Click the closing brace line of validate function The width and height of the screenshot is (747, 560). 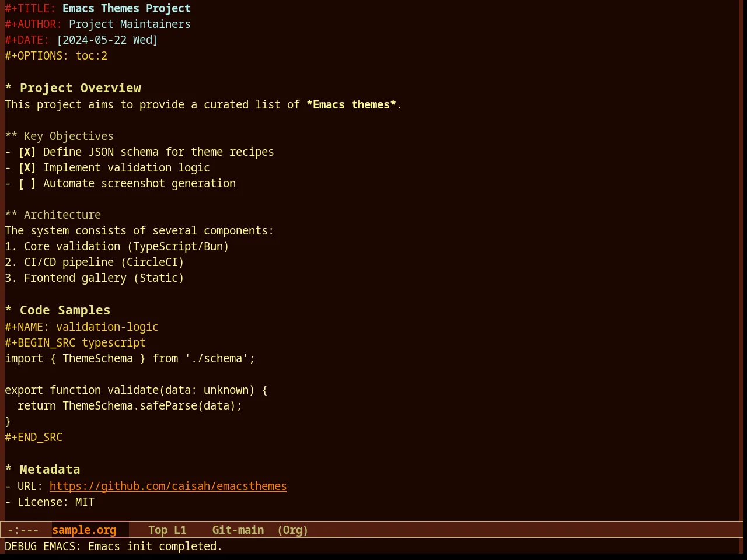pyautogui.click(x=8, y=422)
